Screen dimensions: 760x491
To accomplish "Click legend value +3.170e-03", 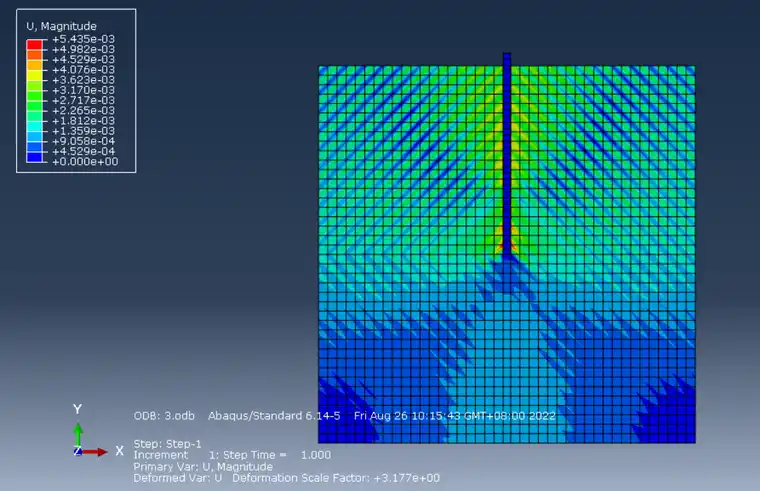I will pyautogui.click(x=83, y=90).
